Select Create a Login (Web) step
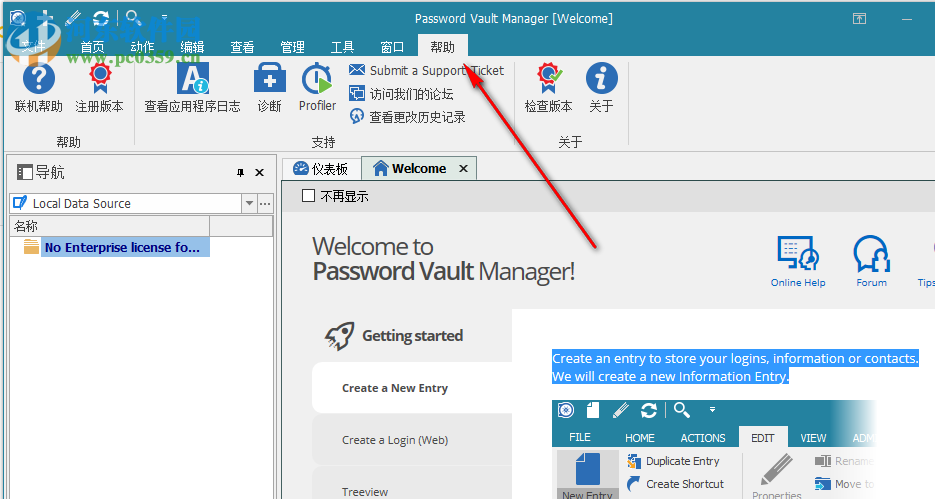Viewport: 935px width, 499px height. (x=412, y=440)
